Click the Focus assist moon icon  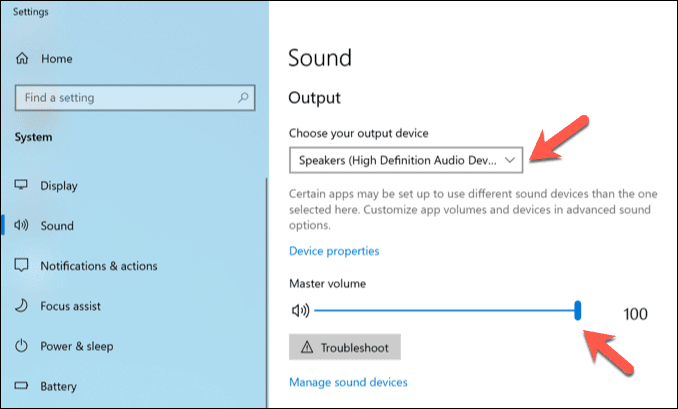click(21, 306)
